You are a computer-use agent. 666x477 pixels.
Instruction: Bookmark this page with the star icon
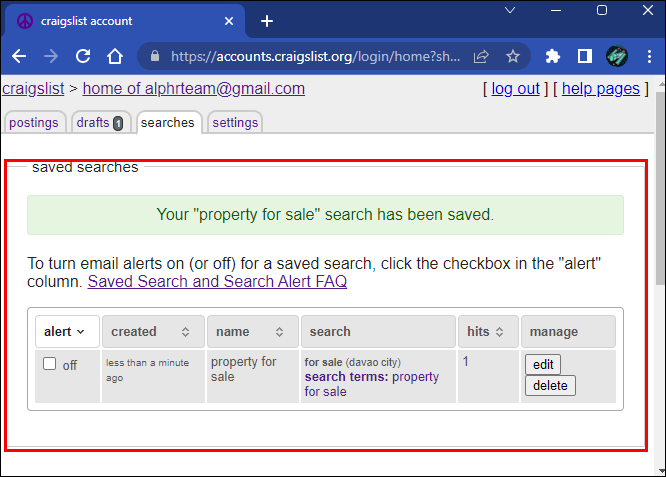[x=513, y=56]
